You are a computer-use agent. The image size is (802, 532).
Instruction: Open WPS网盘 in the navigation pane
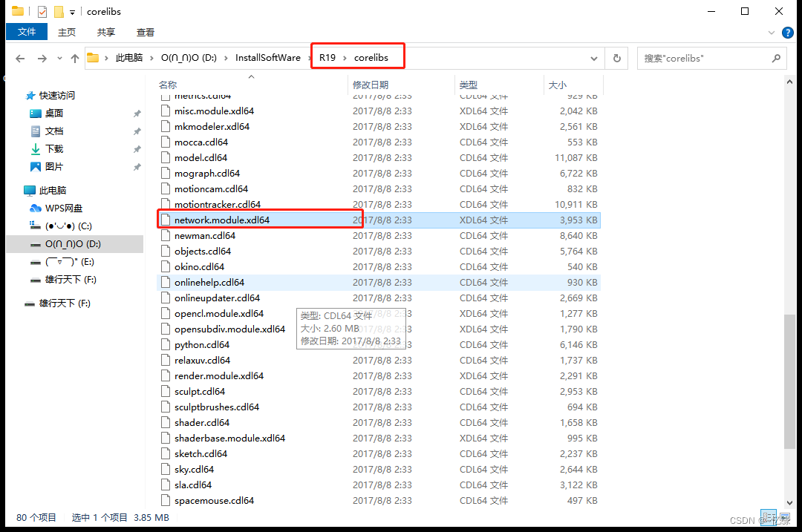[63, 208]
